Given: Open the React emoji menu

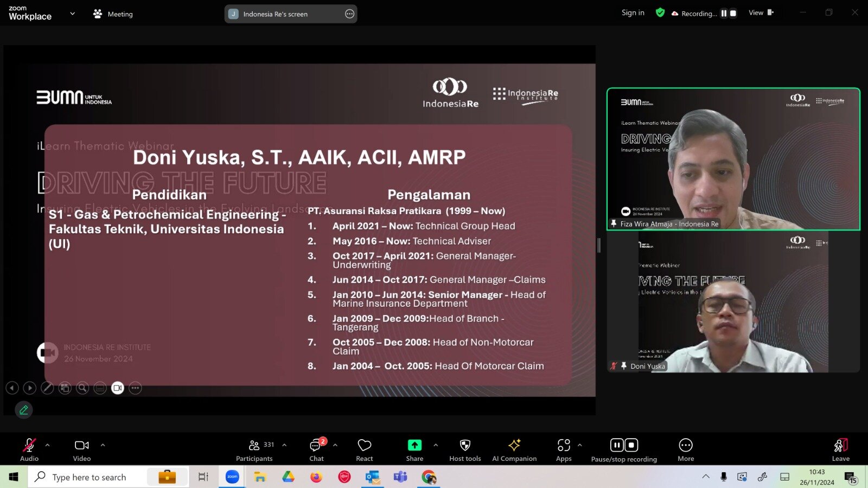Looking at the screenshot, I should [364, 450].
